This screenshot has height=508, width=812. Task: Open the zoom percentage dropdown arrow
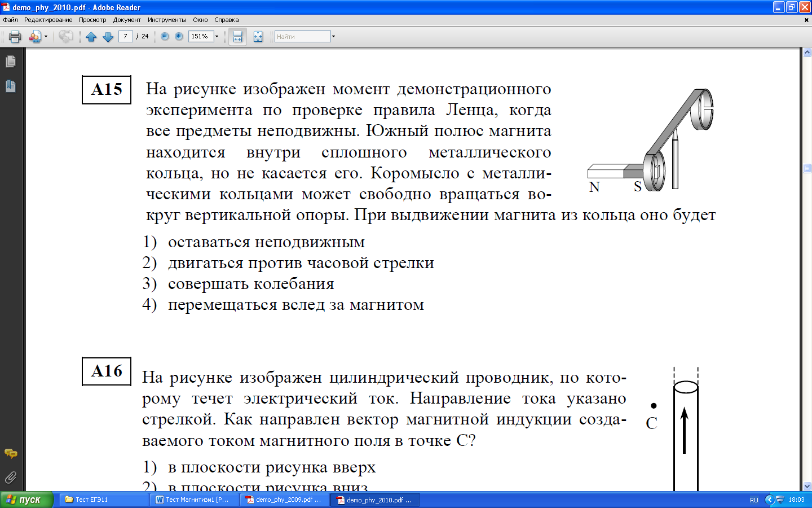click(217, 37)
